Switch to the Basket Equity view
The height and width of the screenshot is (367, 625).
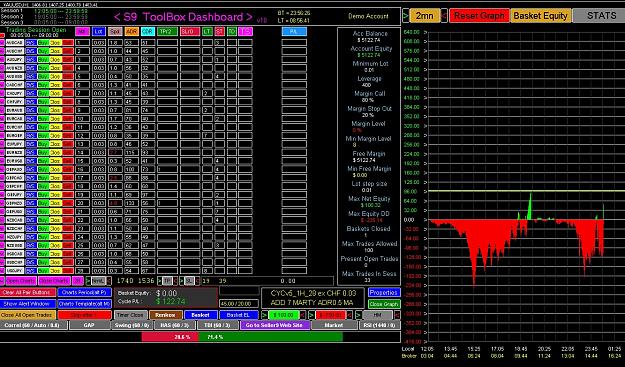point(540,16)
